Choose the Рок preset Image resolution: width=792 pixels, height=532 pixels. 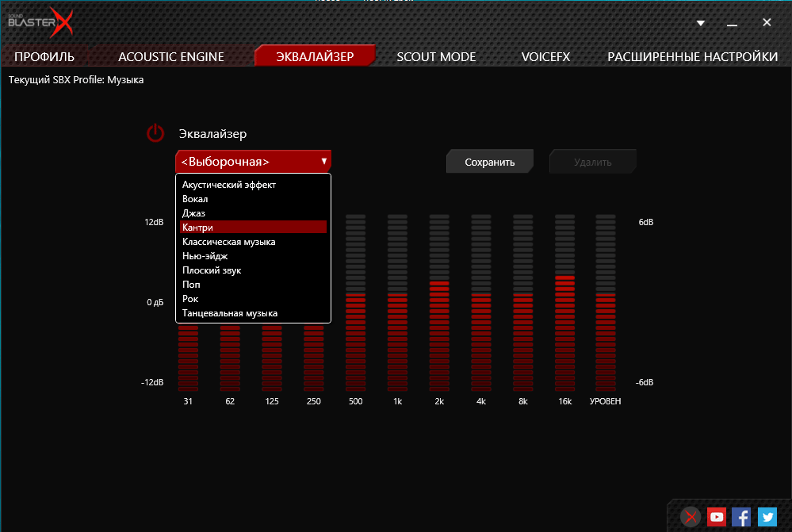pos(253,299)
